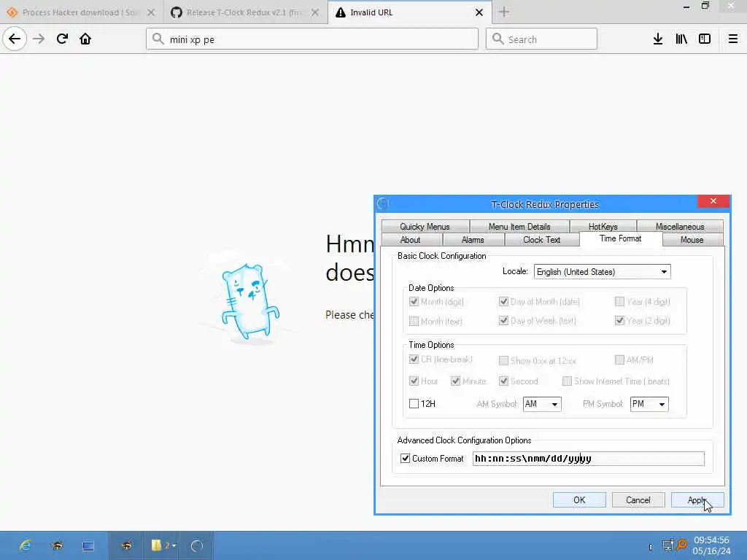The width and height of the screenshot is (747, 560).
Task: Click the browser Search field
Action: click(x=541, y=39)
